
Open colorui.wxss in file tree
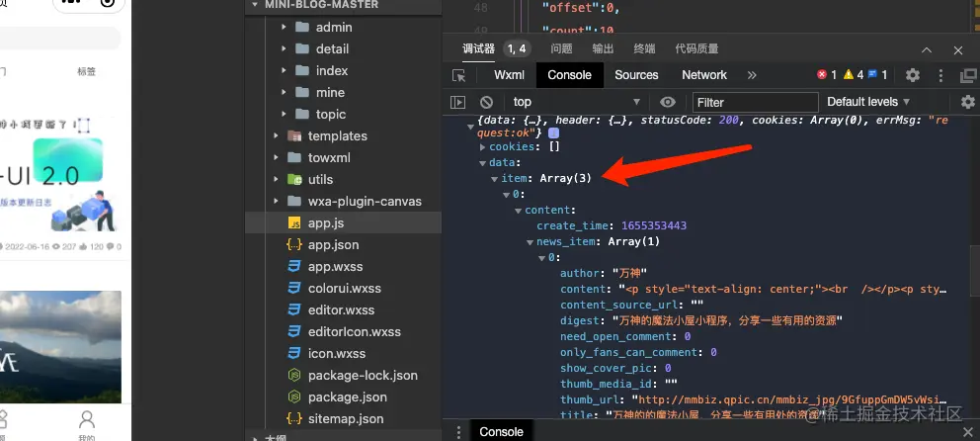click(343, 289)
